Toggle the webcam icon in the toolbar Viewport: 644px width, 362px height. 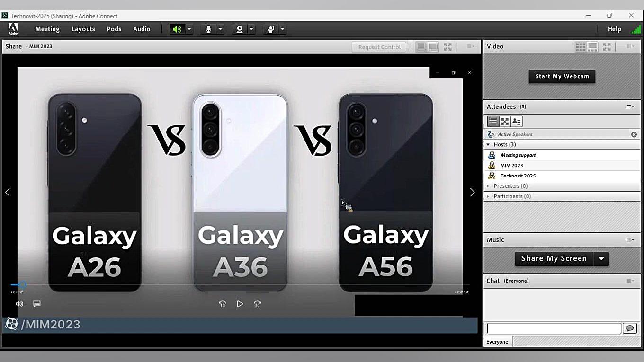(x=240, y=29)
